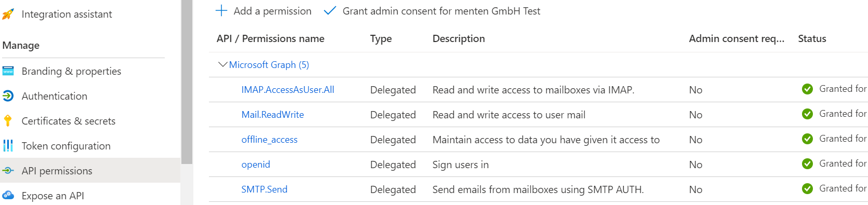
Task: Collapse the Microsoft Graph (5) group chevron
Action: tap(223, 64)
